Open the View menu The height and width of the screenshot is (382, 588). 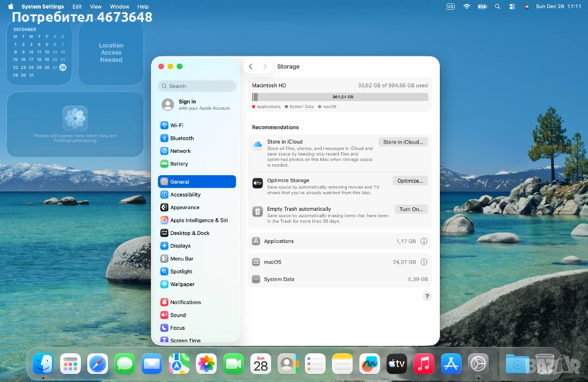tap(95, 7)
